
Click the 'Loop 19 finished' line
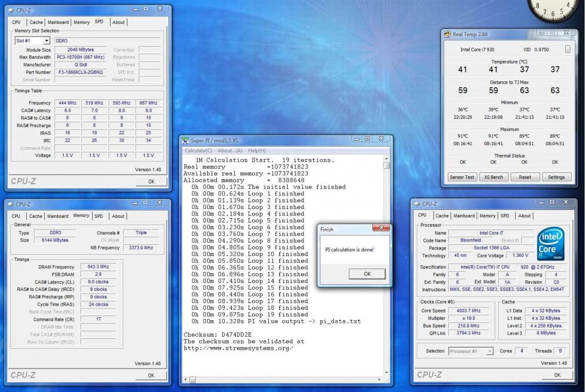pyautogui.click(x=250, y=315)
